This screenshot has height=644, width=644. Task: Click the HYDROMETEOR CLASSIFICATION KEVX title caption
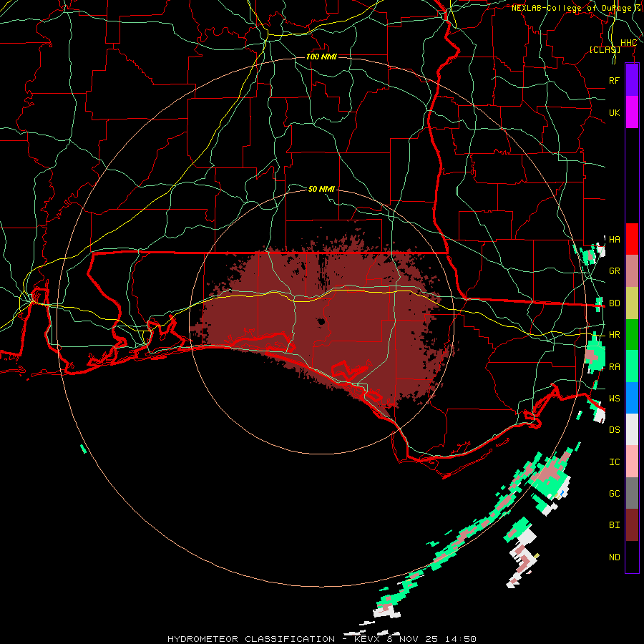point(321,639)
